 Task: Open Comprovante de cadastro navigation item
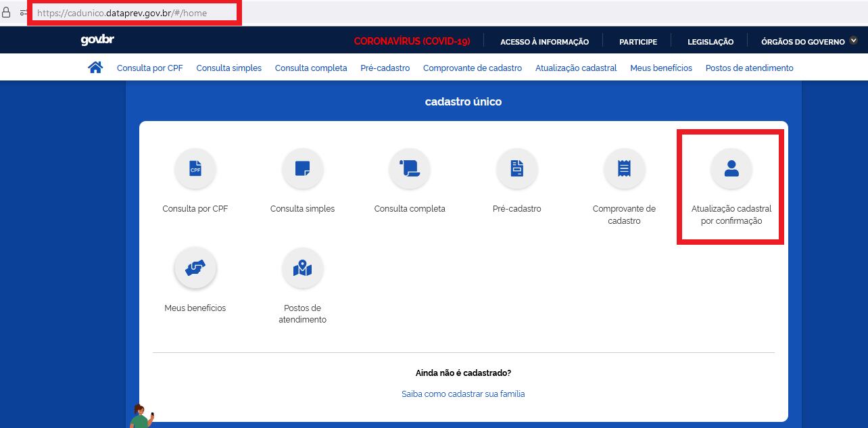coord(472,68)
